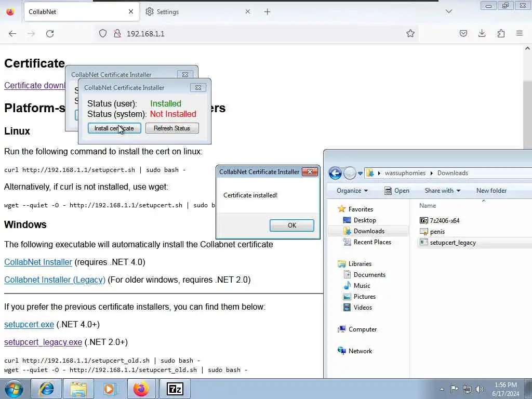Image resolution: width=532 pixels, height=399 pixels.
Task: Select the CollabNet tab
Action: pos(82,11)
